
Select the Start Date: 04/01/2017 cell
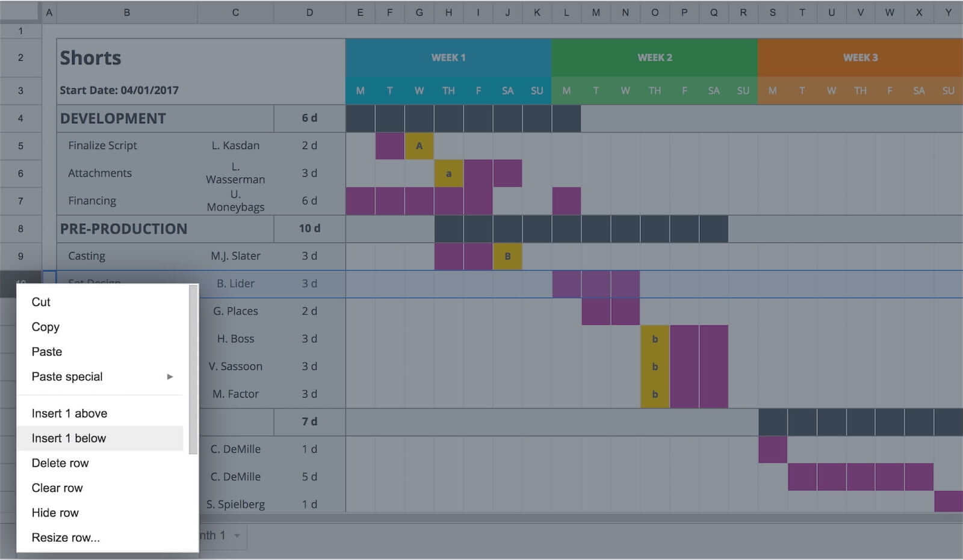point(119,90)
